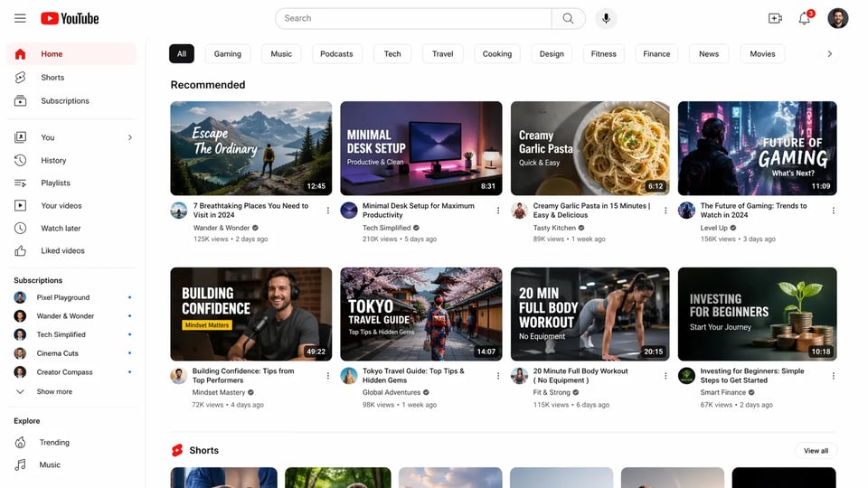Expand the You section chevron
This screenshot has width=868, height=488.
pos(129,137)
